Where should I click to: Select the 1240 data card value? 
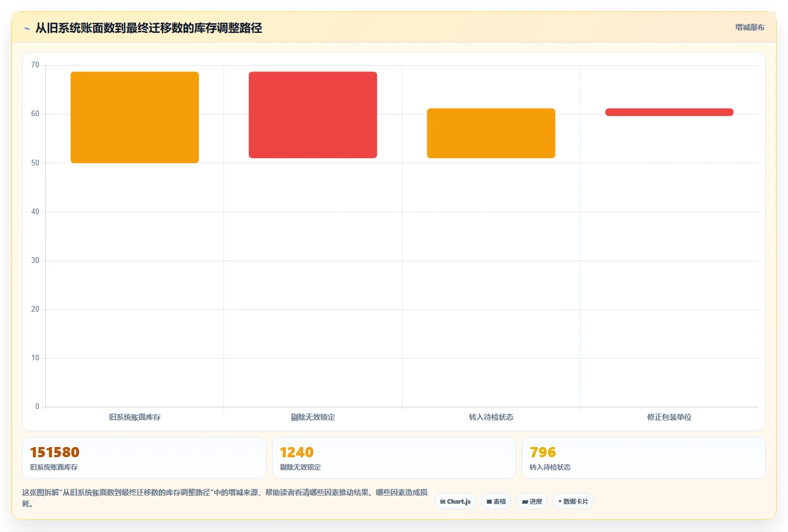pos(296,452)
